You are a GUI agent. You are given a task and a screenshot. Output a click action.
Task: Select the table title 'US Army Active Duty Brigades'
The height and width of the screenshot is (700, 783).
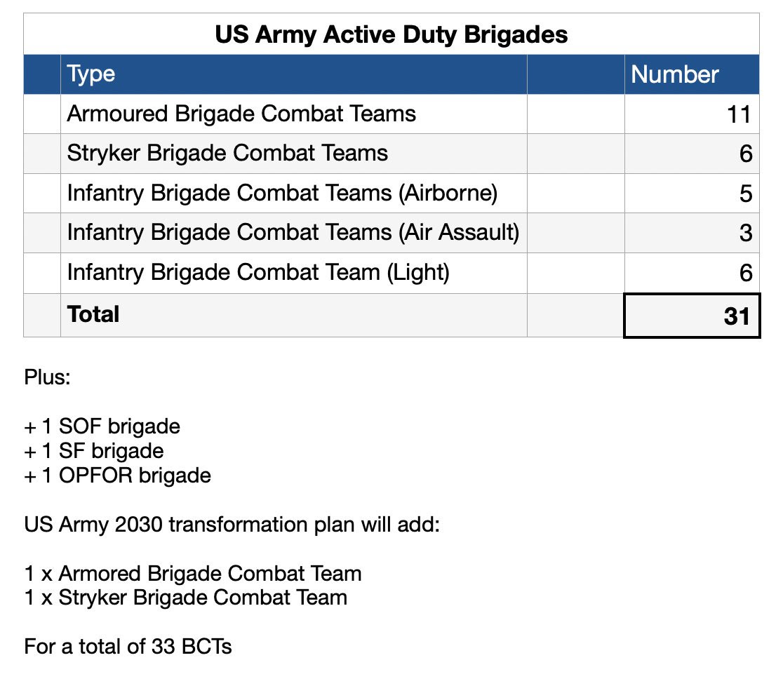tap(391, 34)
